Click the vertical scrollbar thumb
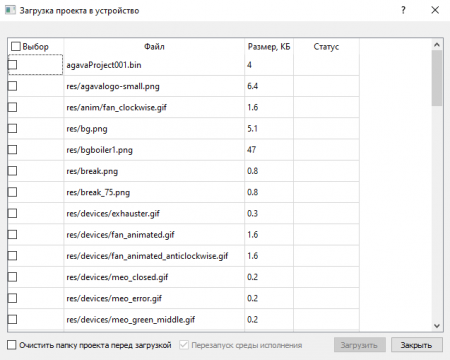 pos(437,78)
